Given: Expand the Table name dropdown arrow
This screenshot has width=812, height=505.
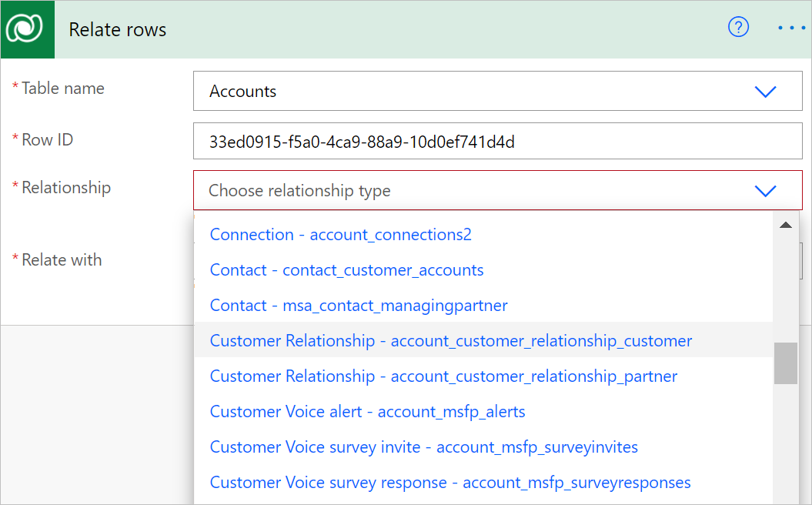Looking at the screenshot, I should click(x=765, y=92).
